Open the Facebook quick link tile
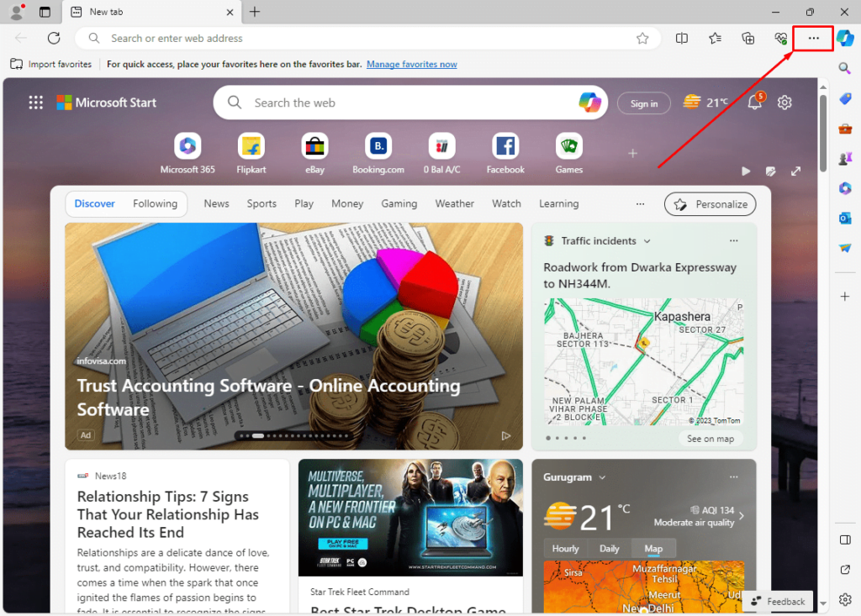Screen dimensions: 861x616 504,147
